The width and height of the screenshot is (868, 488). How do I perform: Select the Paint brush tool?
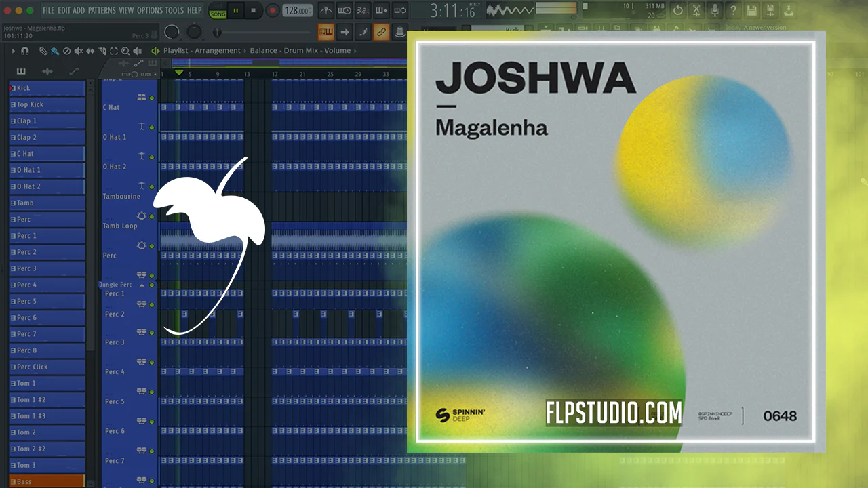(x=54, y=51)
